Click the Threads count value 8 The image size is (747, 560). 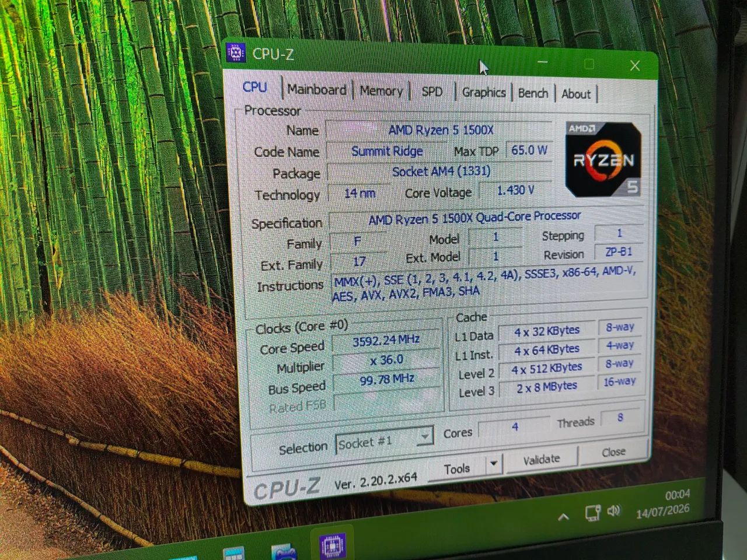tap(620, 418)
